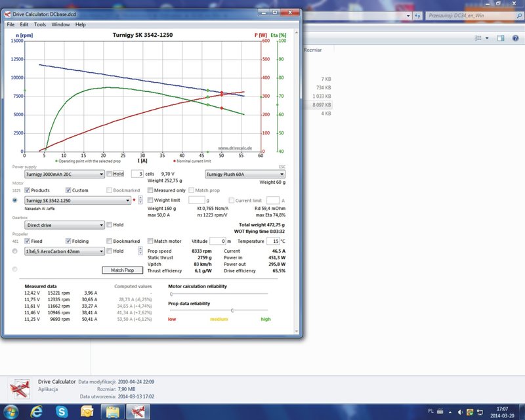The height and width of the screenshot is (420, 525).
Task: Uncheck the motor Products checkbox
Action: click(27, 190)
